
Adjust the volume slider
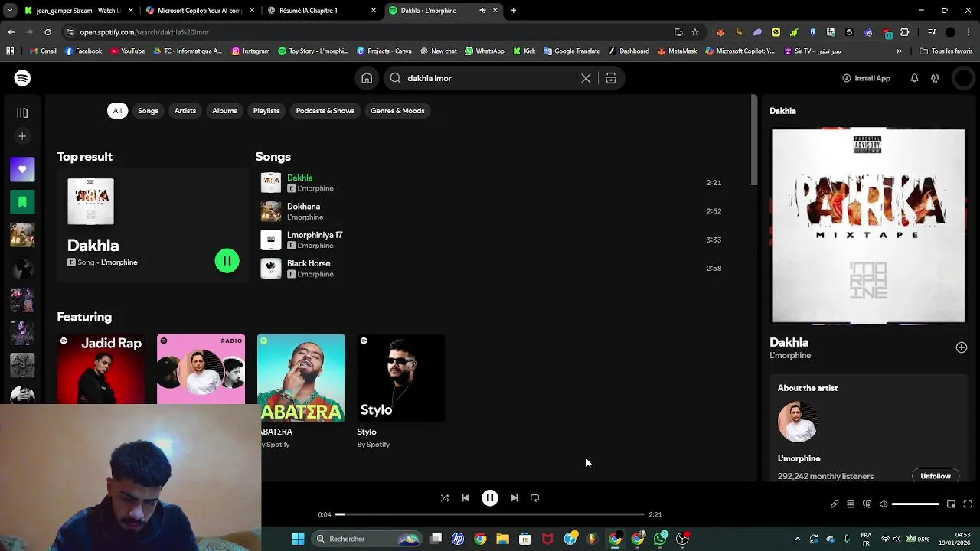coord(916,504)
